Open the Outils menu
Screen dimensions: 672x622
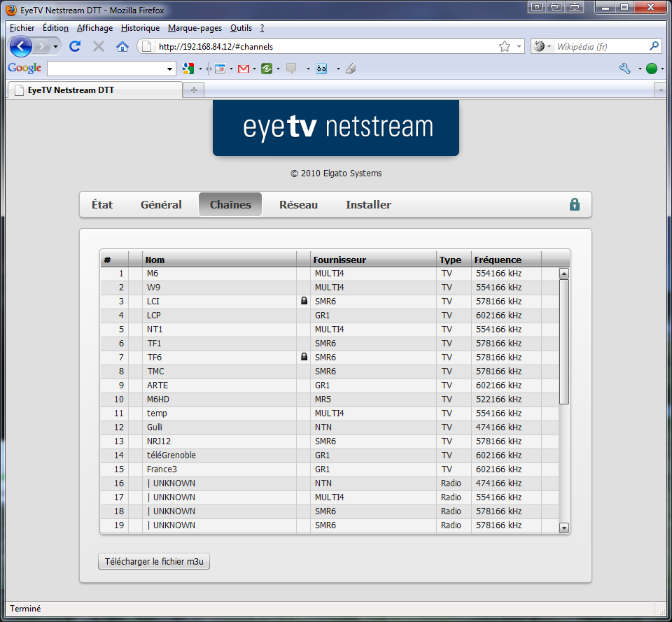coord(241,28)
